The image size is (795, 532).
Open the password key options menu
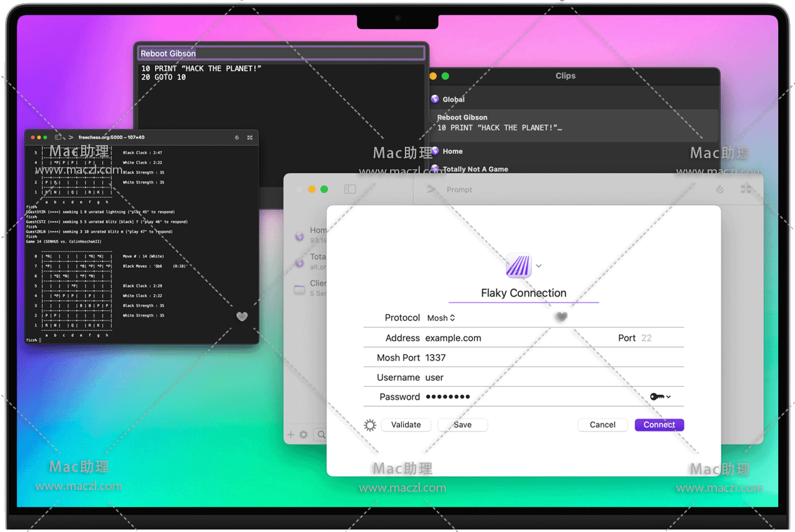pyautogui.click(x=660, y=397)
